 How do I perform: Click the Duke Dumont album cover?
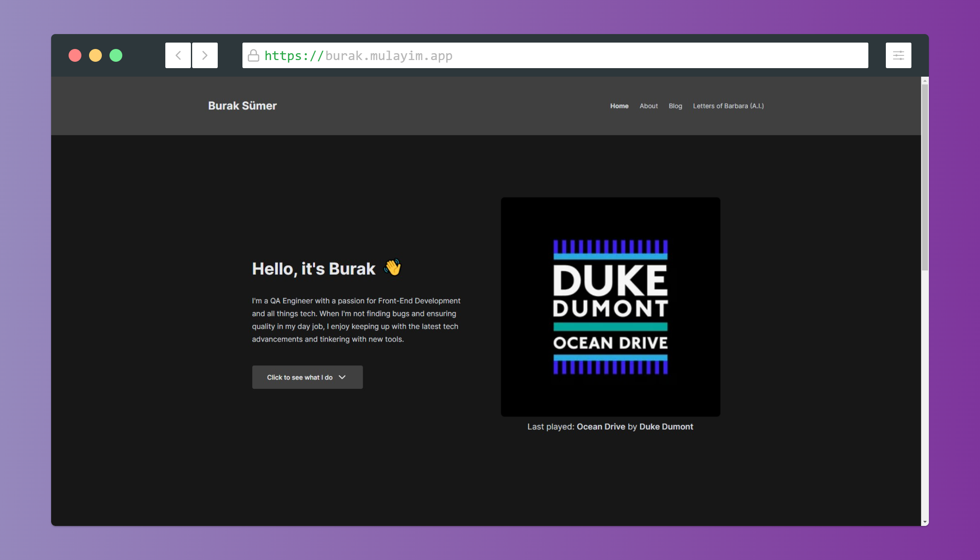click(610, 307)
